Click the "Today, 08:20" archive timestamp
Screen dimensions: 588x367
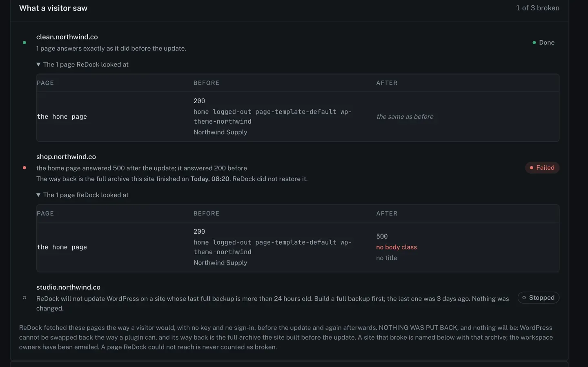210,179
